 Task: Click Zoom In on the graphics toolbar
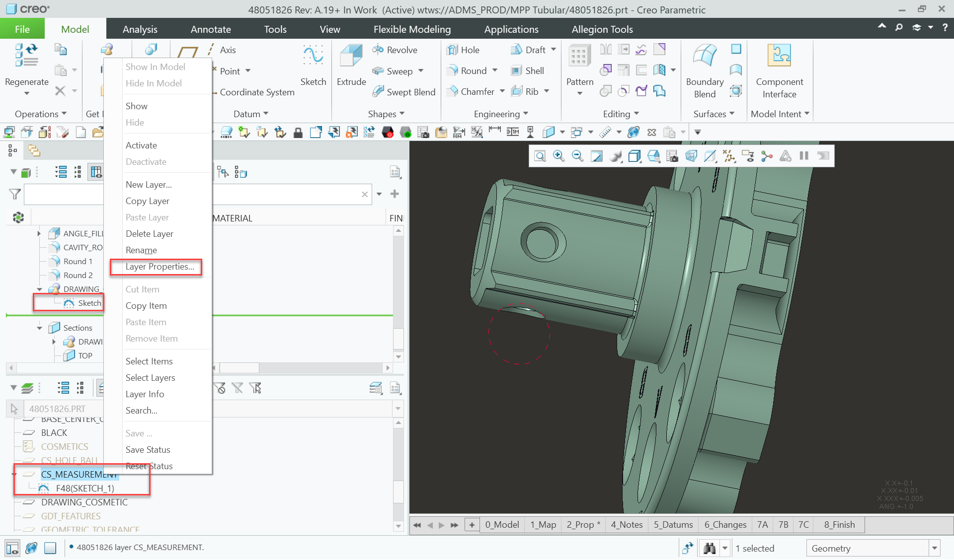(558, 155)
